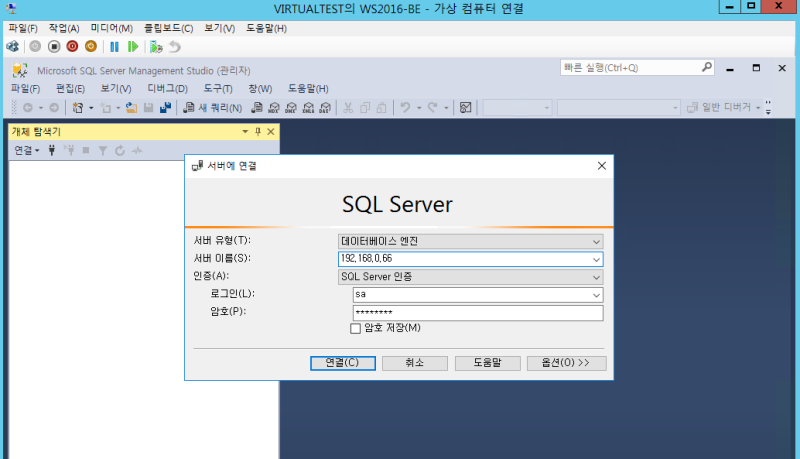Screen dimensions: 800x459
Task: Click the 옵션(O) >> options button
Action: click(x=566, y=363)
